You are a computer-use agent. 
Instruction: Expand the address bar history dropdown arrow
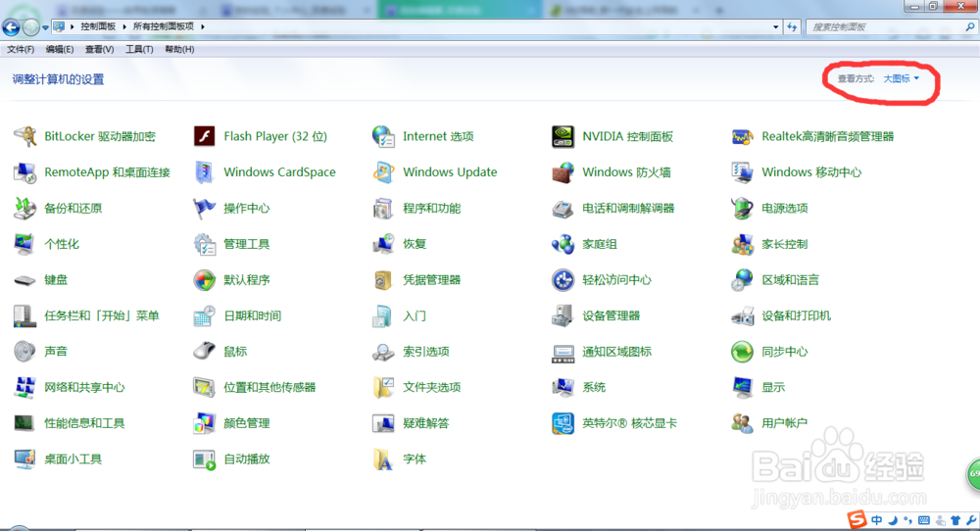pos(775,26)
